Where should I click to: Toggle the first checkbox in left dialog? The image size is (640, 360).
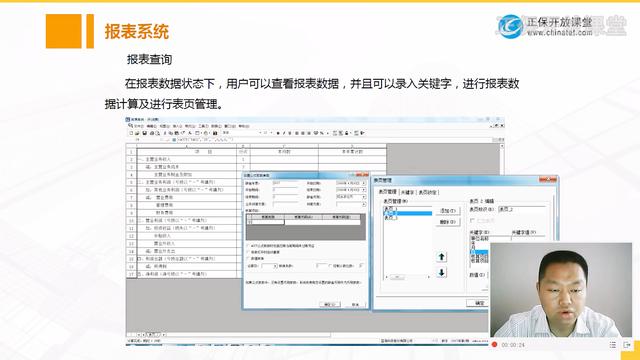(x=248, y=246)
